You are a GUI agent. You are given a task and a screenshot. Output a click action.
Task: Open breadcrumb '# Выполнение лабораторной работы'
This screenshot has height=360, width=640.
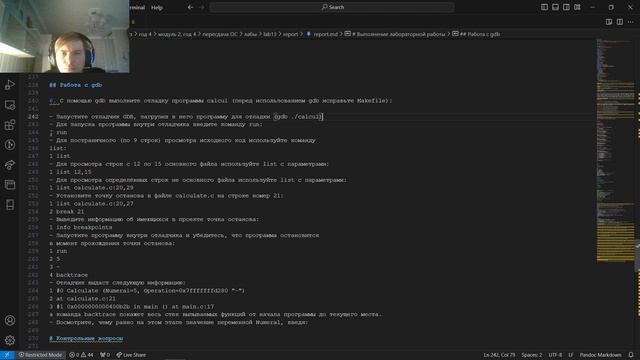[x=395, y=34]
